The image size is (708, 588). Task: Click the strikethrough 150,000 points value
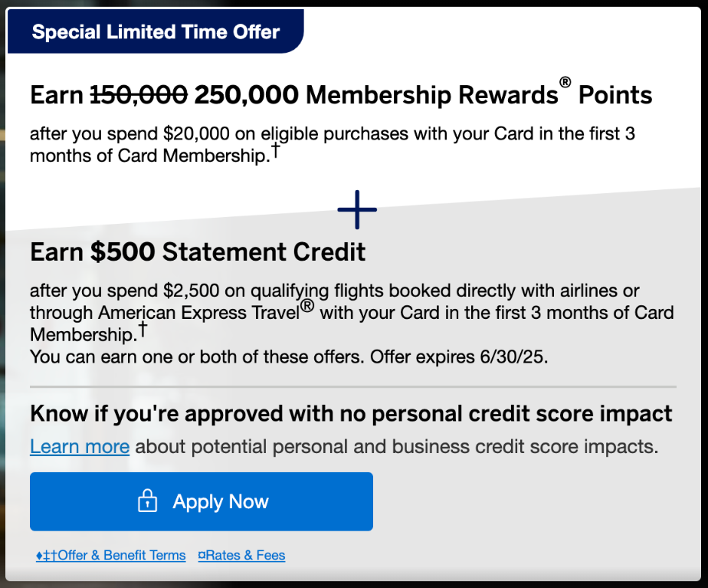(x=139, y=94)
